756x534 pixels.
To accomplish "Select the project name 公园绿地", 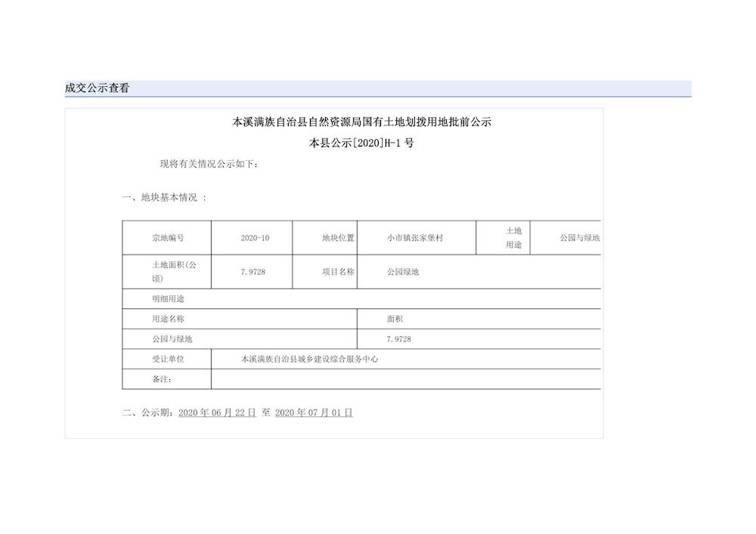I will click(x=403, y=272).
